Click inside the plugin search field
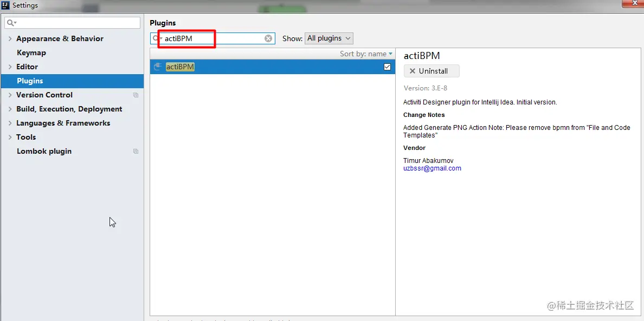This screenshot has height=321, width=644. (x=214, y=38)
